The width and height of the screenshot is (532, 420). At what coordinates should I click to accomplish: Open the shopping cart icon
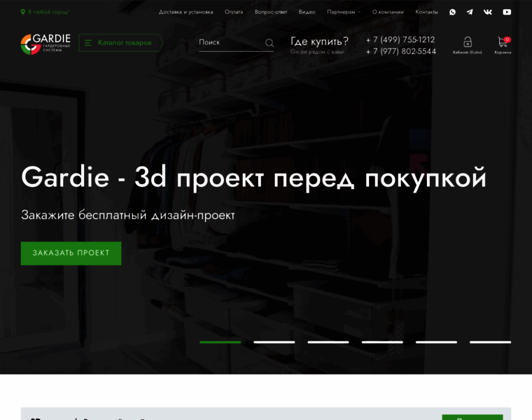click(x=503, y=42)
